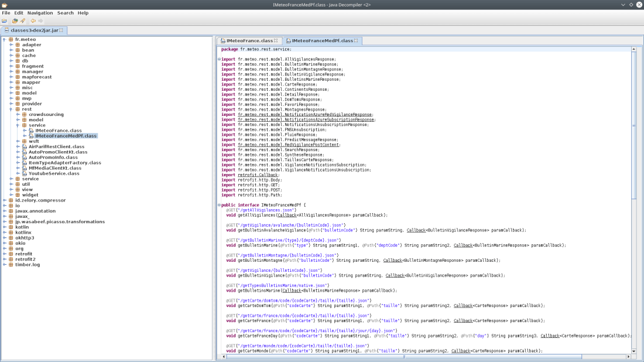Follow the NotificationAzureRedVigilanceResponse import link
This screenshot has height=362, width=644.
[x=304, y=115]
